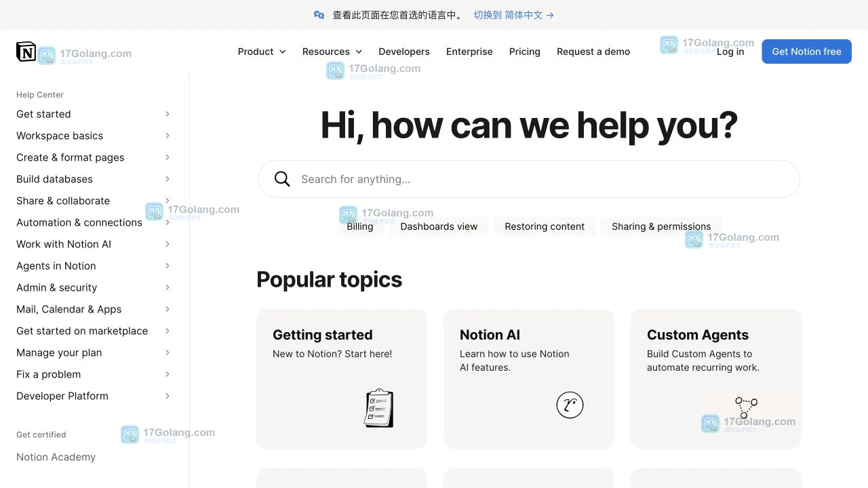Open Share & collaborate sidebar item
This screenshot has width=868, height=488.
click(x=63, y=201)
